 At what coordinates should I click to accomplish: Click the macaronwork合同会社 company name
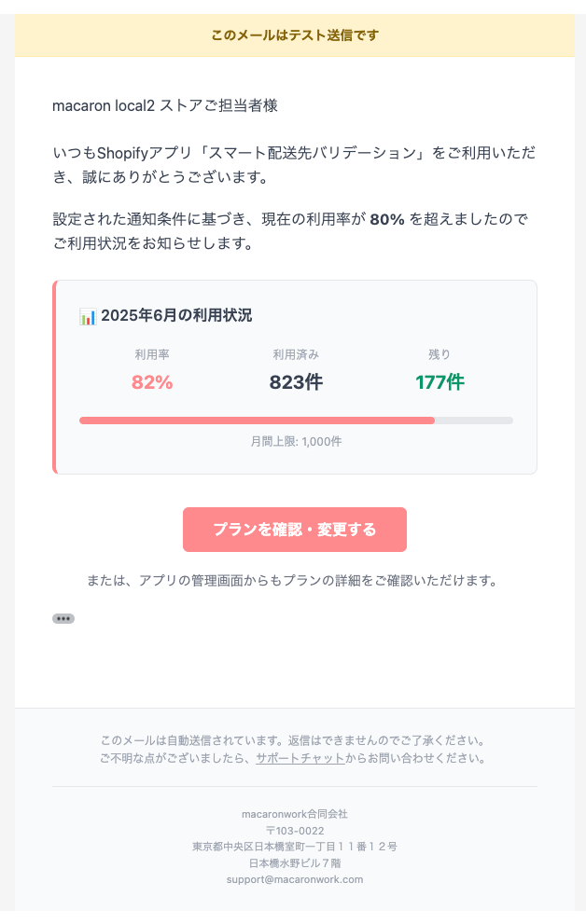tap(295, 814)
